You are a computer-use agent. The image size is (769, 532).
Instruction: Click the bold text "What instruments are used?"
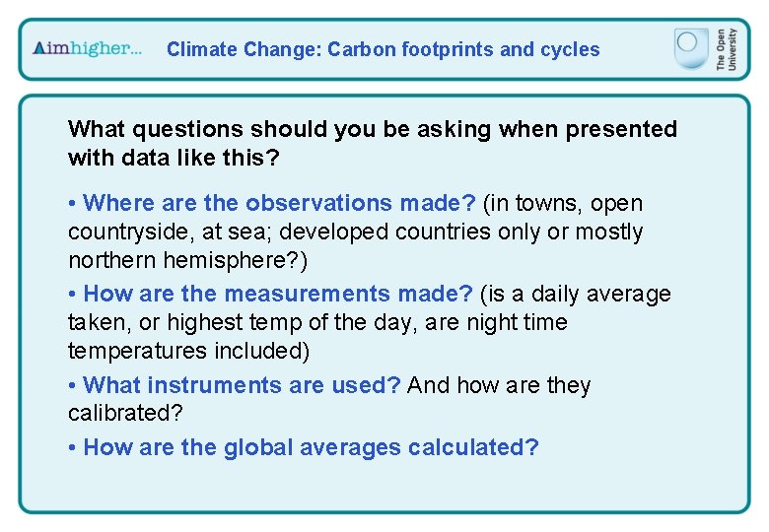243,384
